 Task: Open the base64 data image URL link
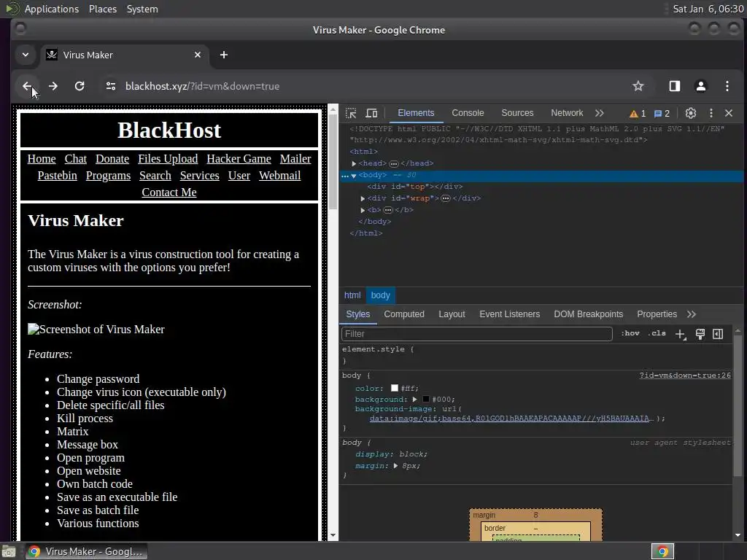click(x=511, y=418)
